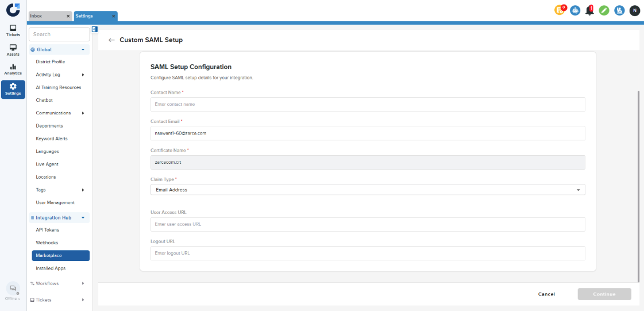
Task: Open the orange reminders icon with badge
Action: [x=560, y=10]
